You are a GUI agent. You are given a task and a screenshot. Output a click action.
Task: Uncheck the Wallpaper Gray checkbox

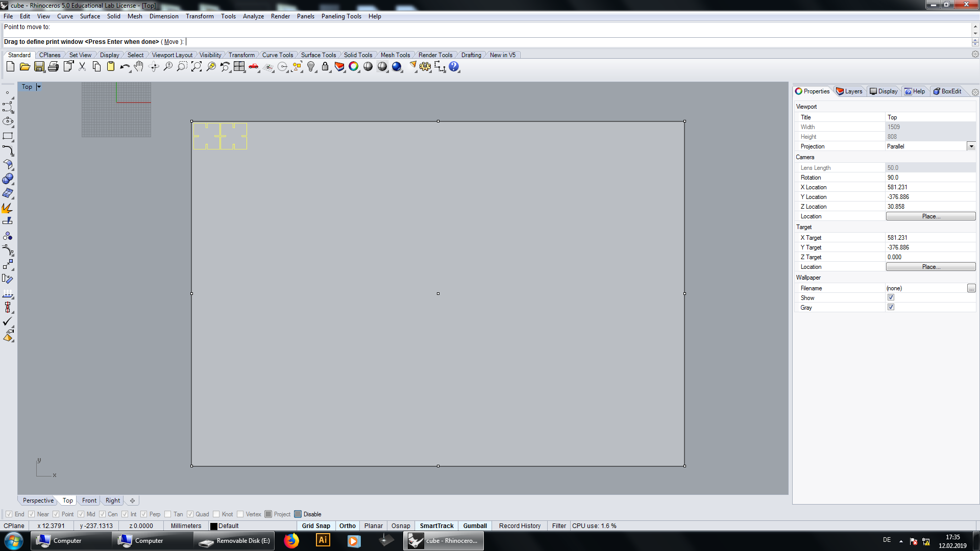[891, 307]
